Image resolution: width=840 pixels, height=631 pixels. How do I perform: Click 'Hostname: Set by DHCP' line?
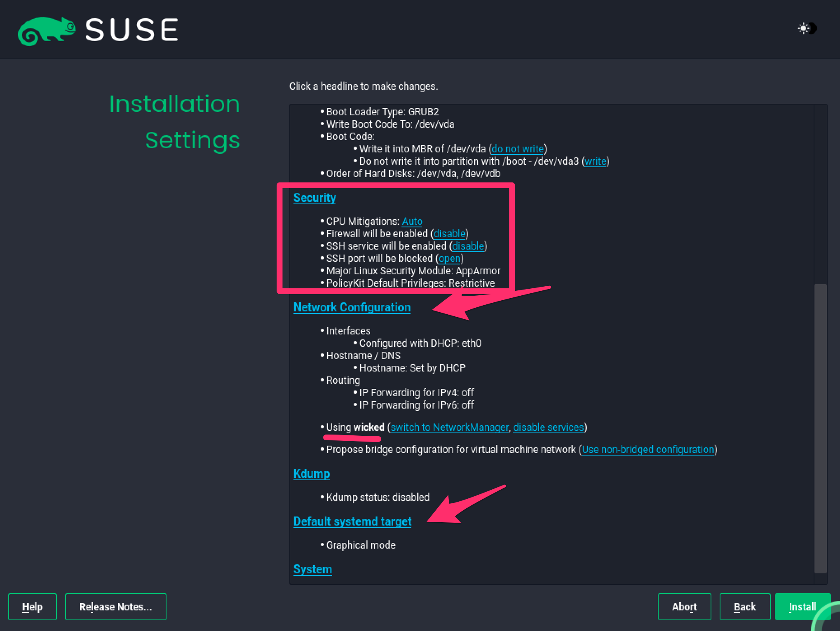coord(412,368)
